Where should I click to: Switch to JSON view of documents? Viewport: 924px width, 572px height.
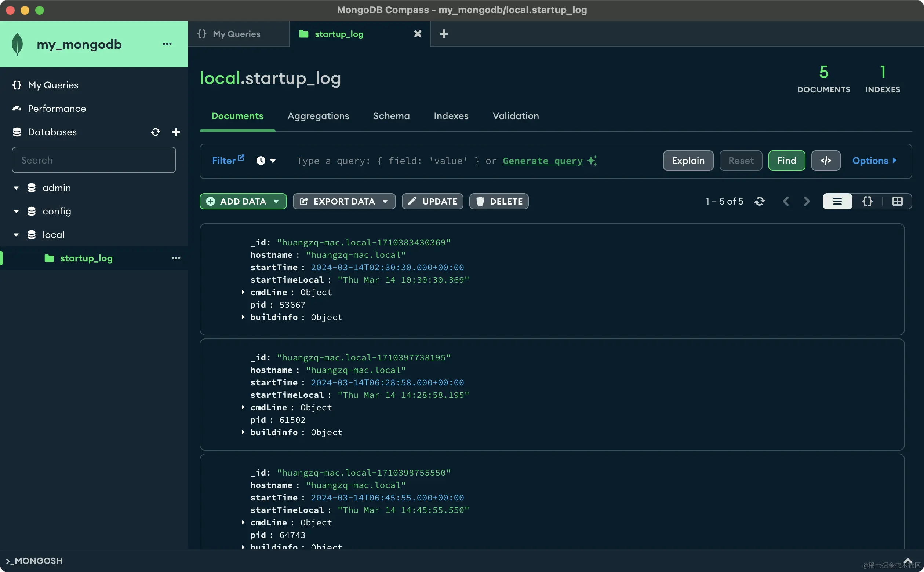click(x=867, y=201)
